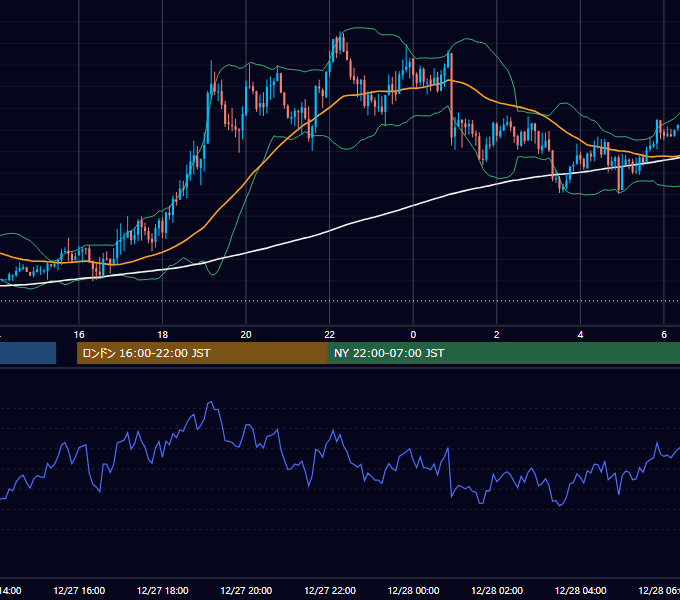Image resolution: width=680 pixels, height=600 pixels.
Task: Click the 22 hour label on price chart axis
Action: click(x=330, y=335)
